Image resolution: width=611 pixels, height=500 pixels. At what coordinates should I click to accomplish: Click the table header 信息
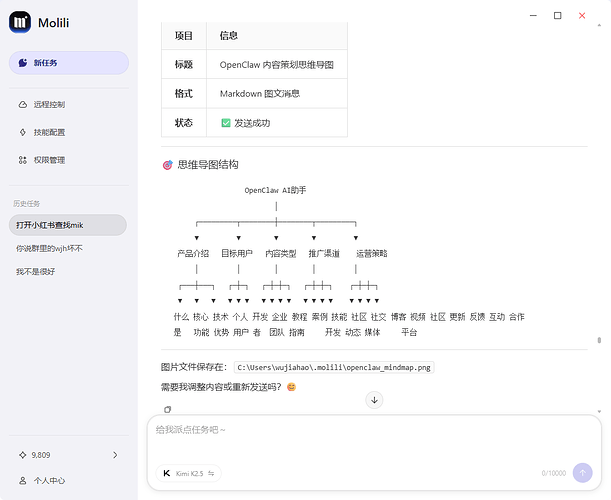pos(229,36)
